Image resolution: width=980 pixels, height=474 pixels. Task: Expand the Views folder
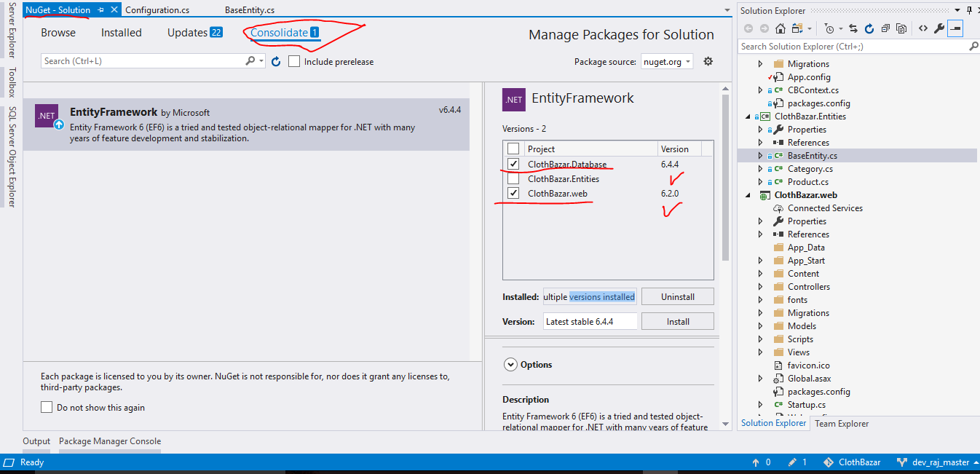click(761, 352)
